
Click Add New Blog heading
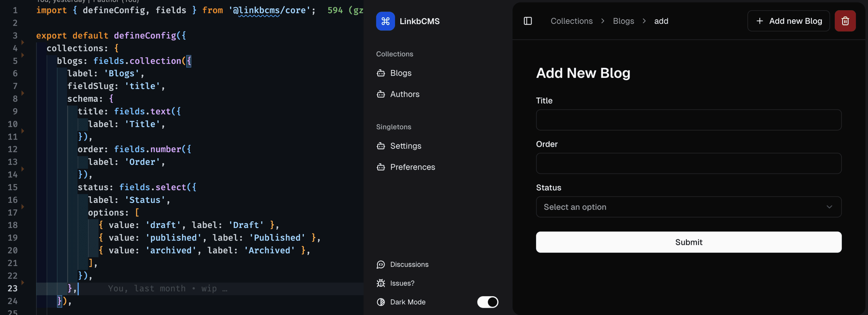pyautogui.click(x=583, y=73)
